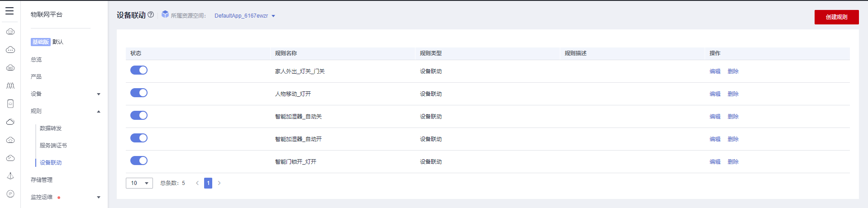Open 数据转发 in the sidebar
The height and width of the screenshot is (208, 868).
51,128
